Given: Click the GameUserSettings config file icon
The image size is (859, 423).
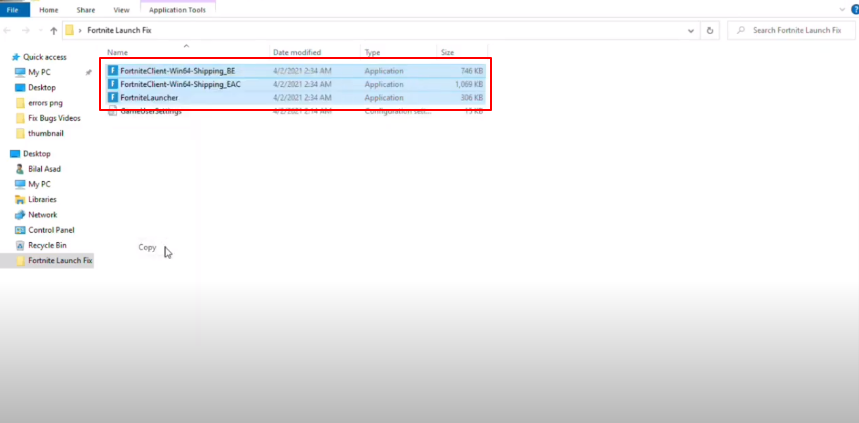Looking at the screenshot, I should [112, 111].
